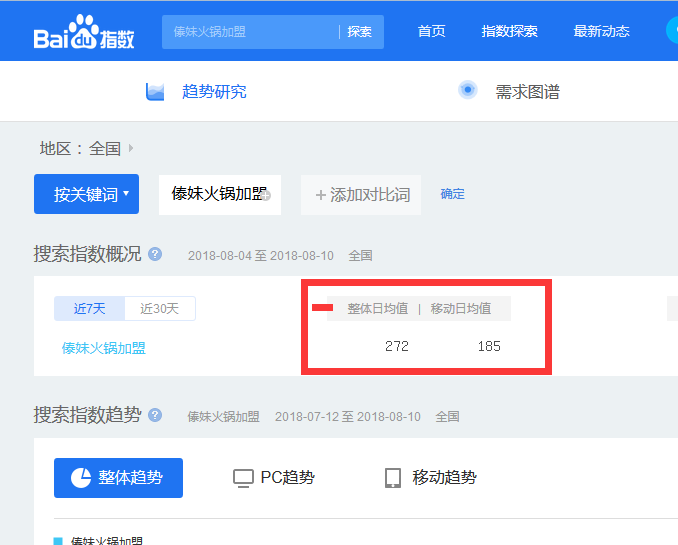Click the 移动日均值 column header
Screen dimensions: 678x545
(x=461, y=308)
